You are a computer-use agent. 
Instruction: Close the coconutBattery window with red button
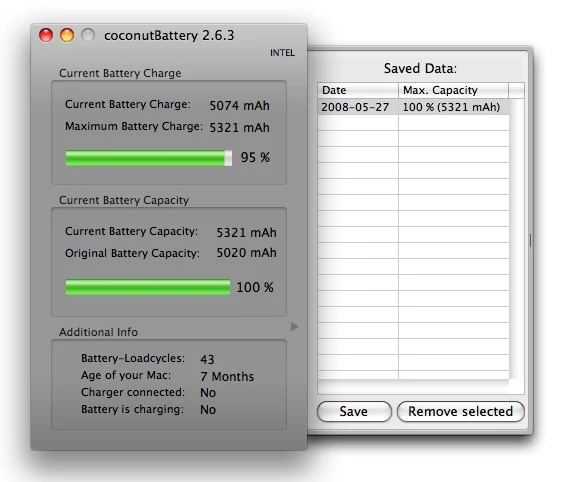coord(46,35)
